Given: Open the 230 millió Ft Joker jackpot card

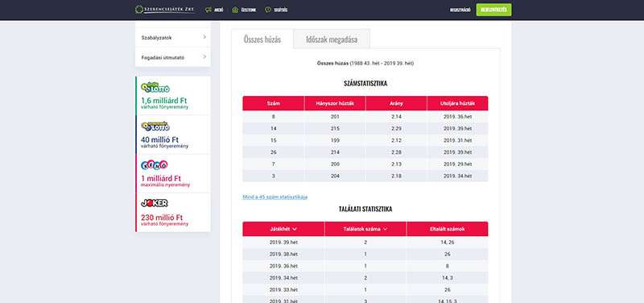Looking at the screenshot, I should pyautogui.click(x=173, y=213).
